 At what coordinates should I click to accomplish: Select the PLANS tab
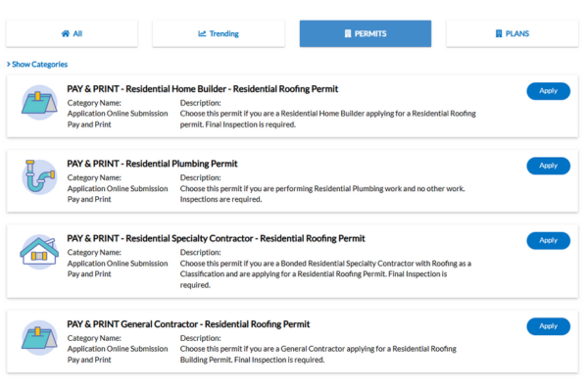[x=512, y=33]
